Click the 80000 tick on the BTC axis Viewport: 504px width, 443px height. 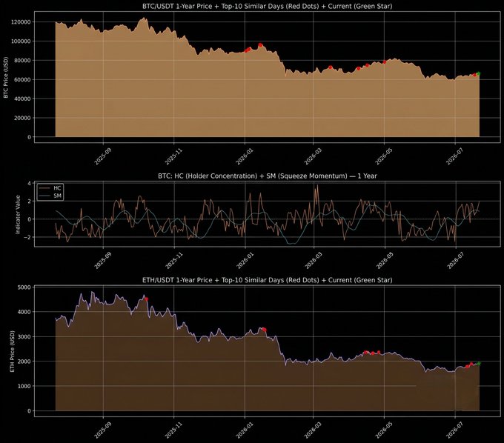coord(22,61)
